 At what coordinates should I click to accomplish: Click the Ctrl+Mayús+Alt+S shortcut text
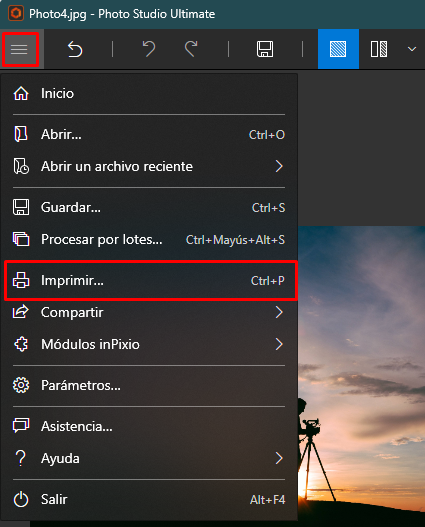tap(235, 240)
